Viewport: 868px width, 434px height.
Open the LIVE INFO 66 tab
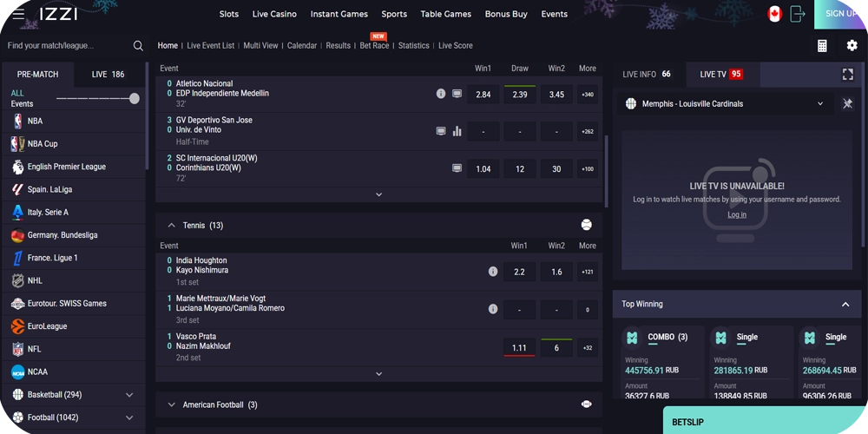(x=647, y=74)
